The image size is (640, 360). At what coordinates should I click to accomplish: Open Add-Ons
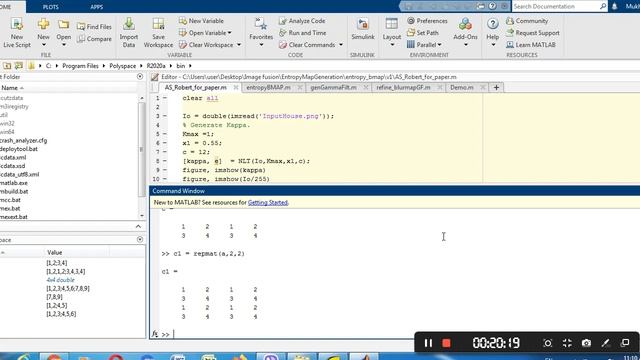465,29
